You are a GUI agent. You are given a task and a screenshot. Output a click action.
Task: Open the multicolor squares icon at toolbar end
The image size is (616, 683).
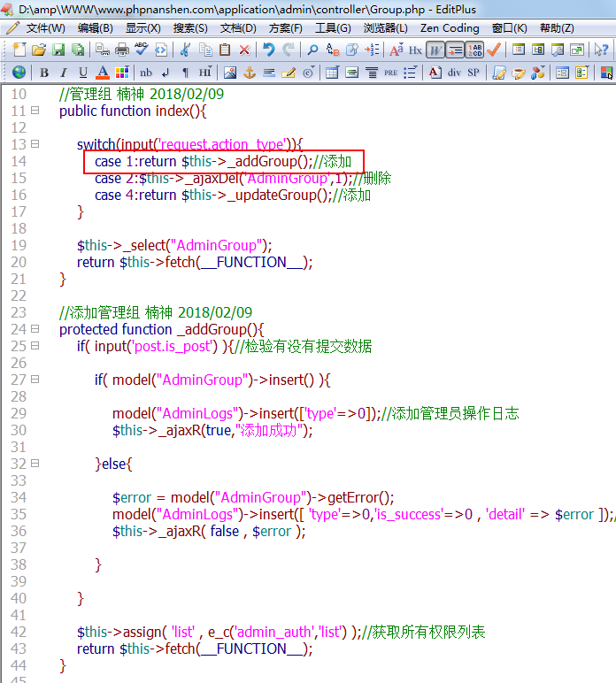[606, 73]
